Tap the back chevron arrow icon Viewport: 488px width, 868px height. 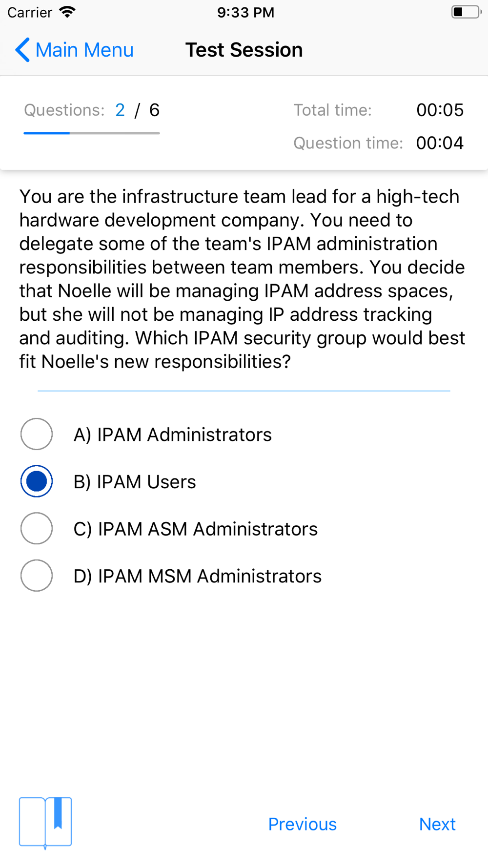point(22,50)
